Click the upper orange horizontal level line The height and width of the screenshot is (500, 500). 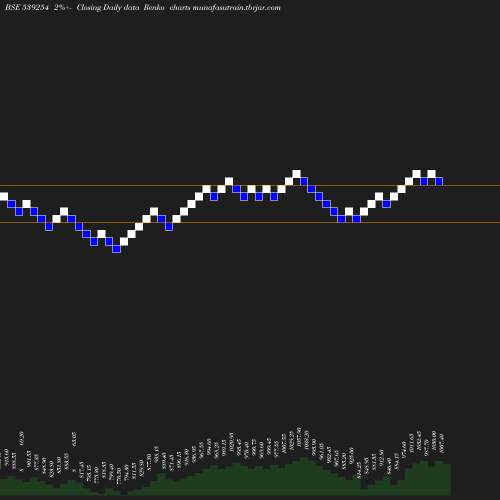click(250, 185)
